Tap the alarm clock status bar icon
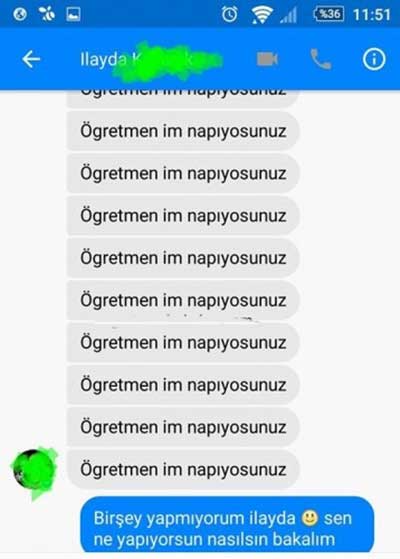This screenshot has height=559, width=400. click(x=229, y=14)
